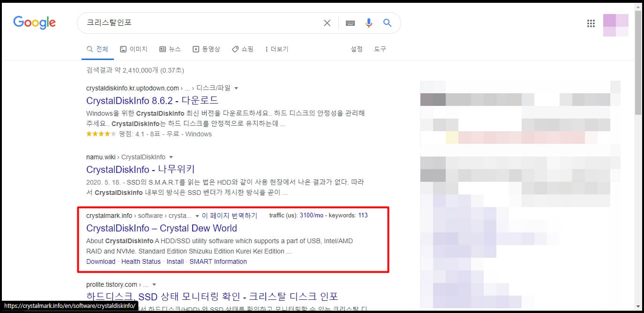Open the Google account avatar

pos(615,25)
